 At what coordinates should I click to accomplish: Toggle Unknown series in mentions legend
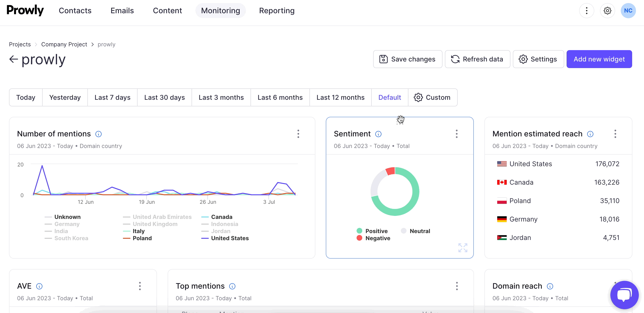(63, 217)
